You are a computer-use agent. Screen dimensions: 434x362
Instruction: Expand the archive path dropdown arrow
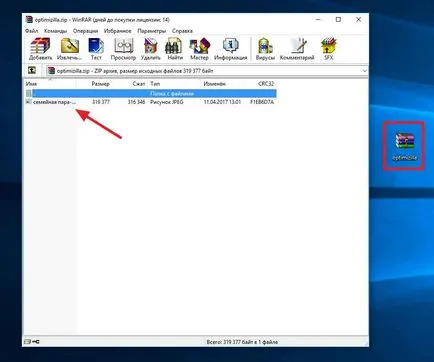[364, 71]
